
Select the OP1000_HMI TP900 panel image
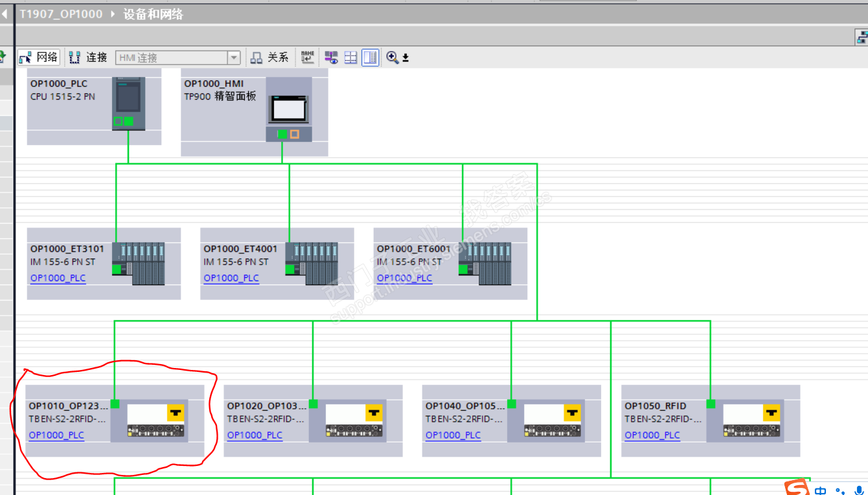click(290, 110)
